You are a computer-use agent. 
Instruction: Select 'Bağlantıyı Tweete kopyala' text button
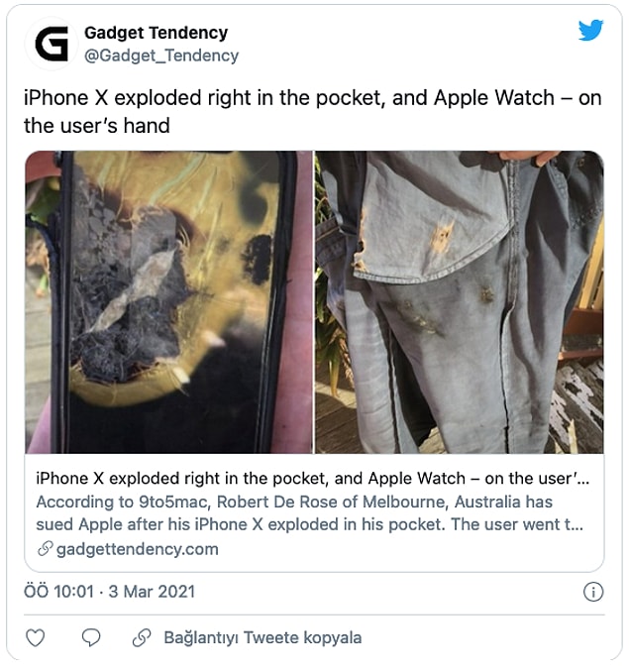(262, 637)
